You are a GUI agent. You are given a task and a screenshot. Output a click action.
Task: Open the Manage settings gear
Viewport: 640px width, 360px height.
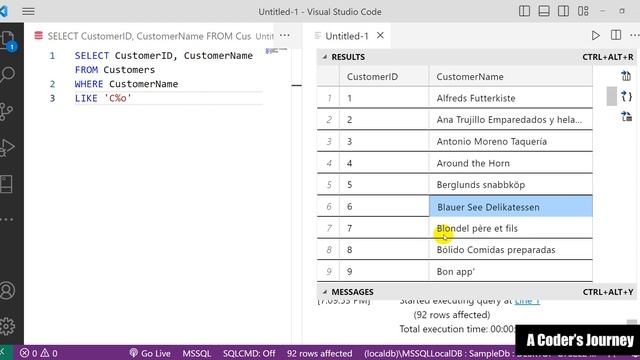[x=7, y=326]
